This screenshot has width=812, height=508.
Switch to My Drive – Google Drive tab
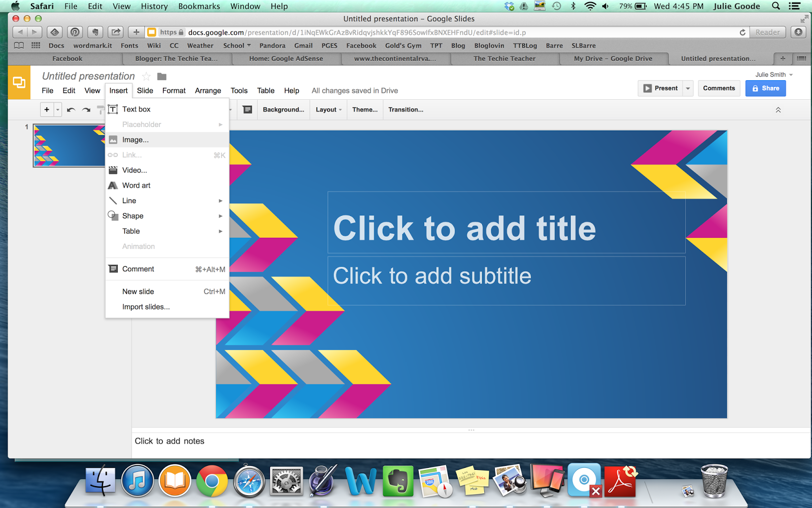613,59
